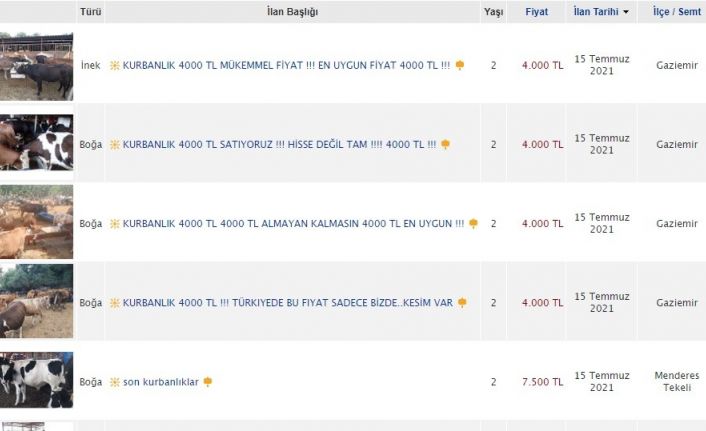Click the orange pin after "son kurbanlıklar"
Image resolution: width=706 pixels, height=431 pixels.
(x=208, y=382)
